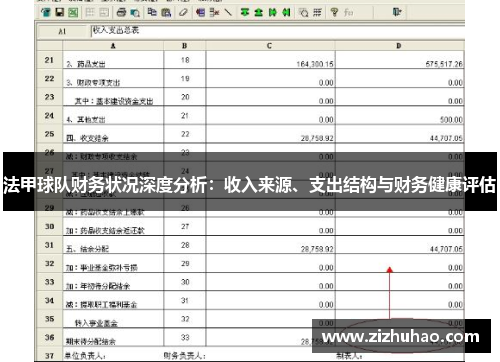Click 44,707.05 in row 25

click(x=446, y=138)
